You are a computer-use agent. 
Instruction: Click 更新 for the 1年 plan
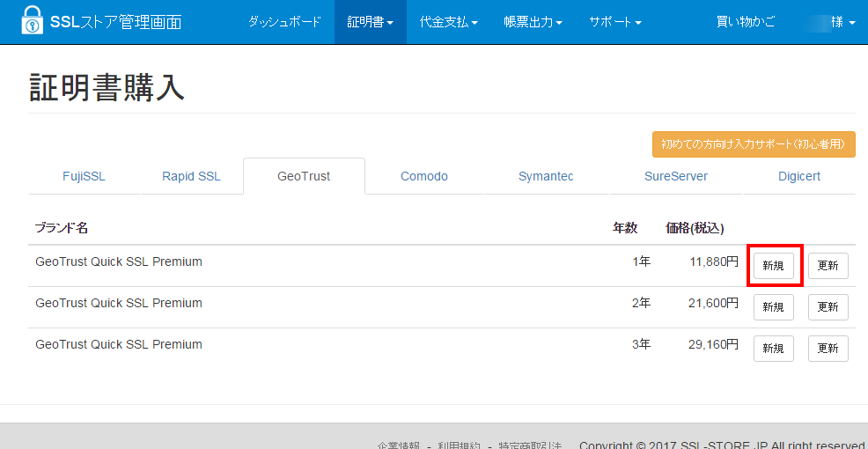point(828,266)
